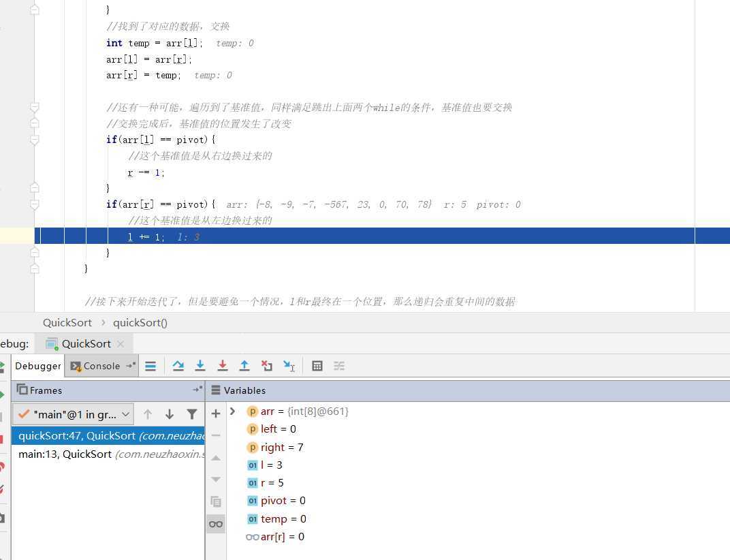Click the Force Step Into red arrow icon
The image size is (730, 560).
click(x=223, y=367)
